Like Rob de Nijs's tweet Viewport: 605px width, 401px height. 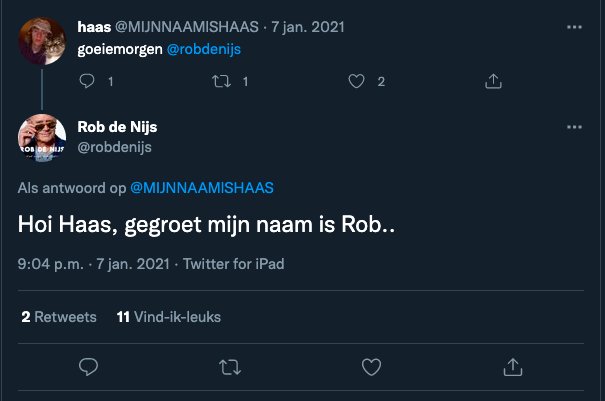370,366
